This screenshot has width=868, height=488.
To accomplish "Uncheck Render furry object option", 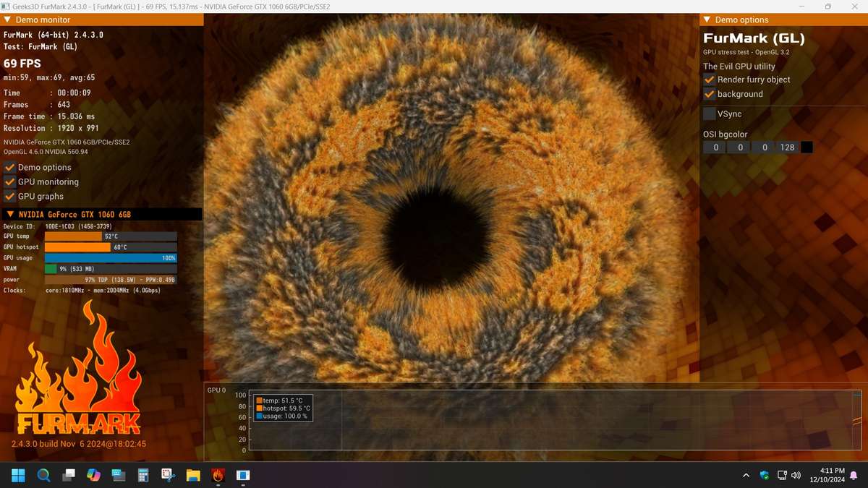I will [710, 80].
